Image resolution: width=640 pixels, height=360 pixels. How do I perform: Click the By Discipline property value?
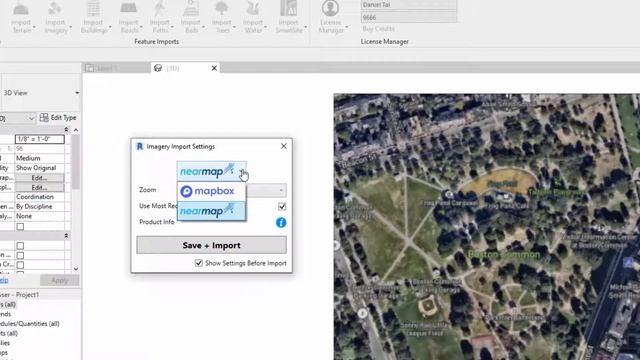click(x=40, y=207)
